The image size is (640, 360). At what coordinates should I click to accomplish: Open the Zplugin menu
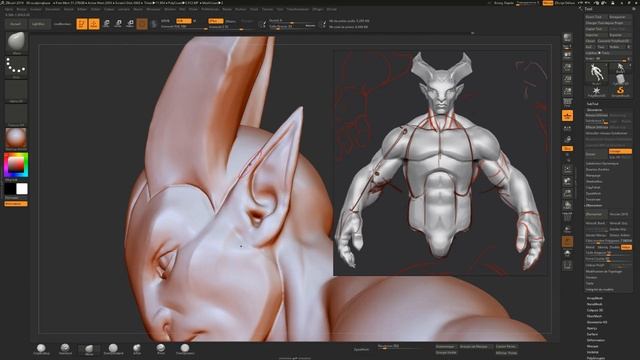pos(317,9)
